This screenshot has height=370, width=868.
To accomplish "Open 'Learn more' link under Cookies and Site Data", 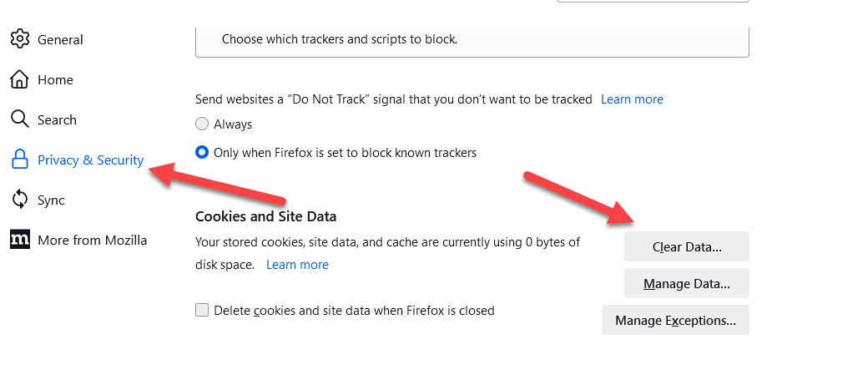I will (x=297, y=265).
